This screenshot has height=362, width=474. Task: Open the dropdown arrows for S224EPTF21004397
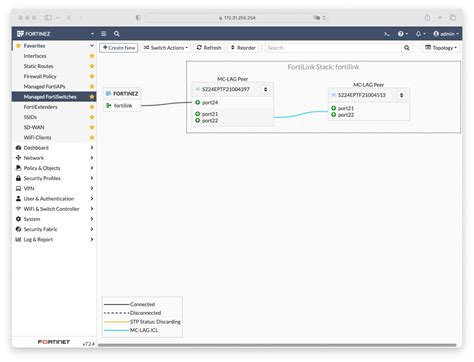click(x=266, y=89)
